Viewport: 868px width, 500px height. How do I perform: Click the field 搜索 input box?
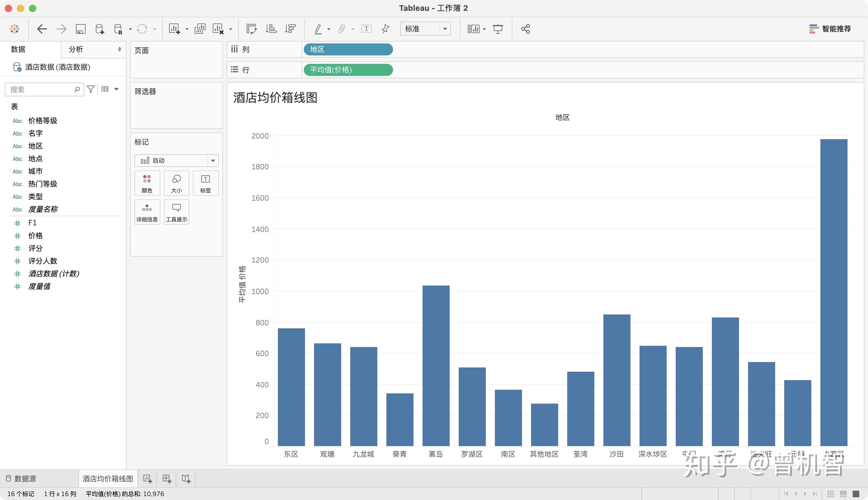(44, 90)
